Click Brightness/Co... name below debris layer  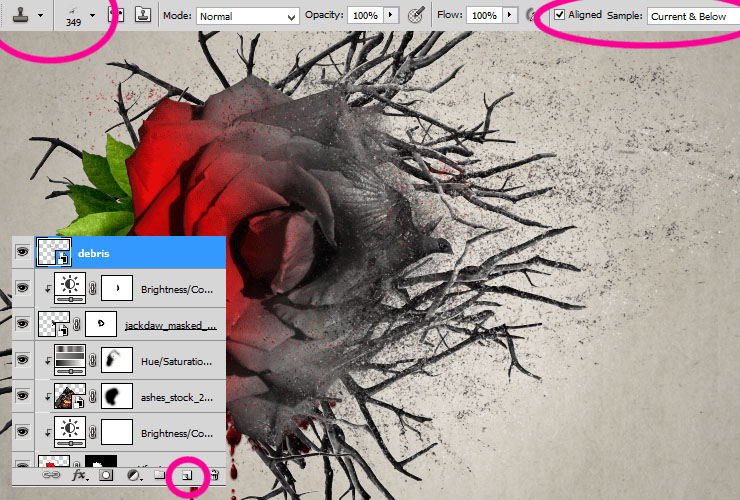point(177,289)
